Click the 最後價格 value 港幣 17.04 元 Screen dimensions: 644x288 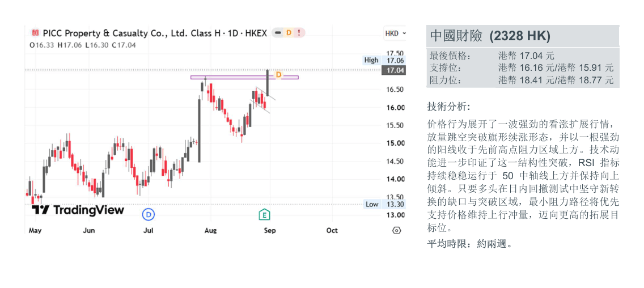point(526,56)
